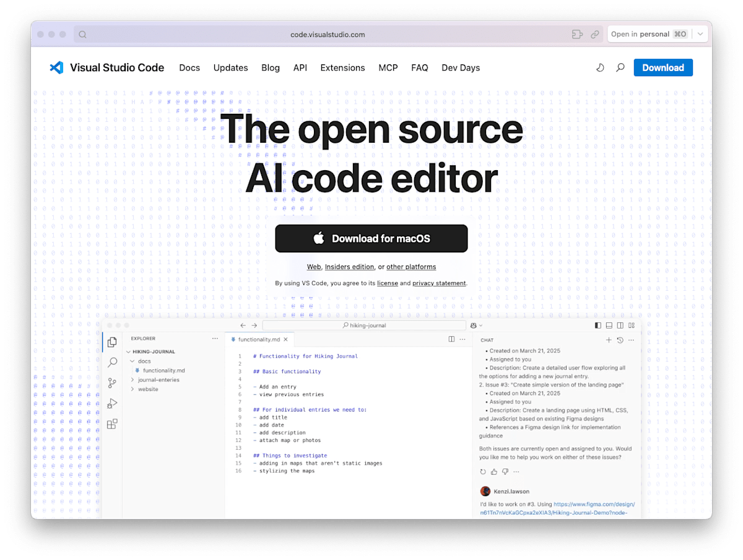Click the Visual Studio Code logo

56,68
